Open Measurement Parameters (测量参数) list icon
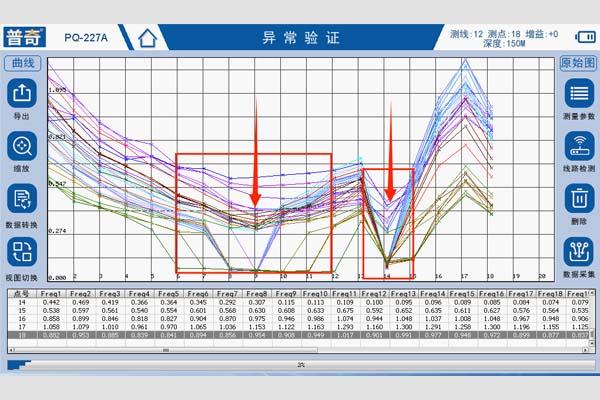600x400 pixels. click(579, 93)
